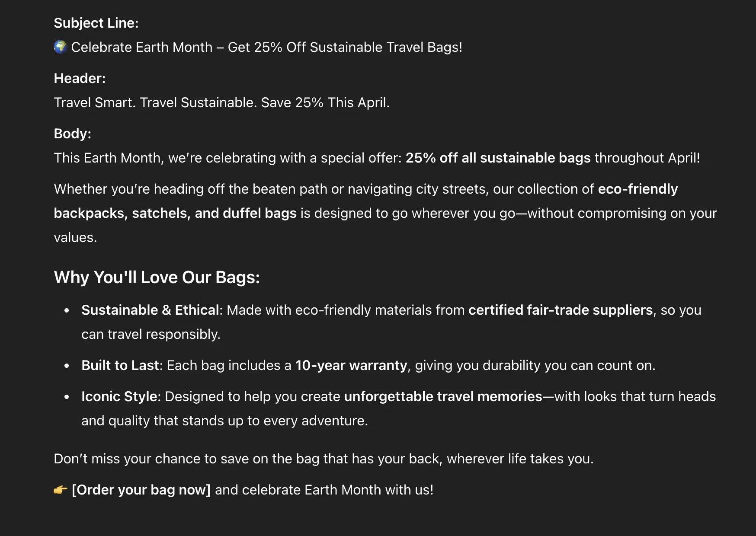Click the "Header:" label

pos(80,78)
